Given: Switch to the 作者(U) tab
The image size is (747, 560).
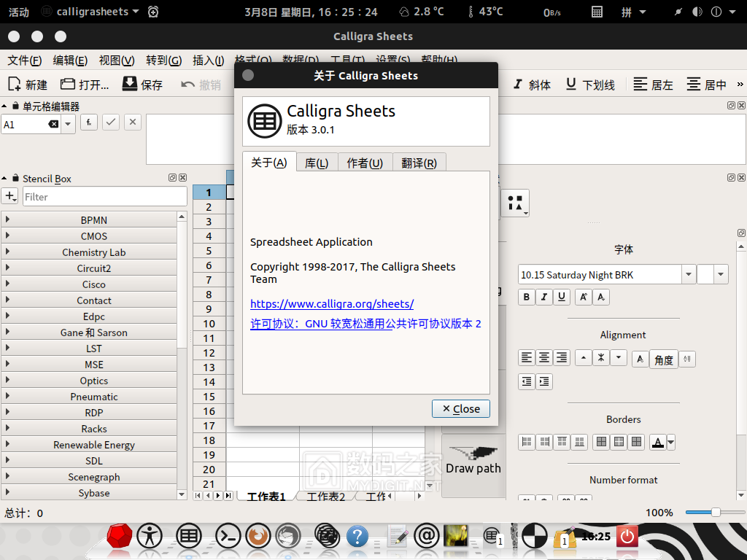Looking at the screenshot, I should (365, 163).
